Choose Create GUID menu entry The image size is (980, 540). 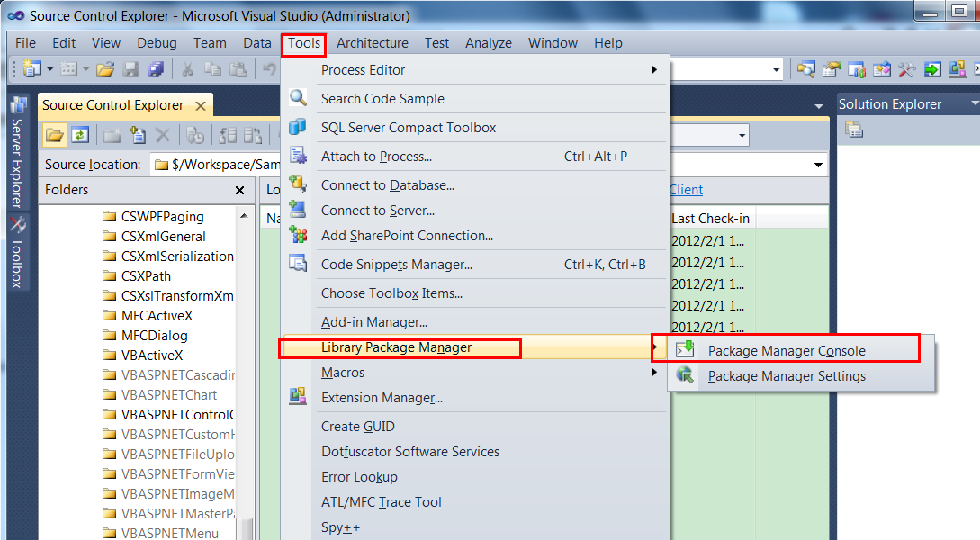[473, 427]
